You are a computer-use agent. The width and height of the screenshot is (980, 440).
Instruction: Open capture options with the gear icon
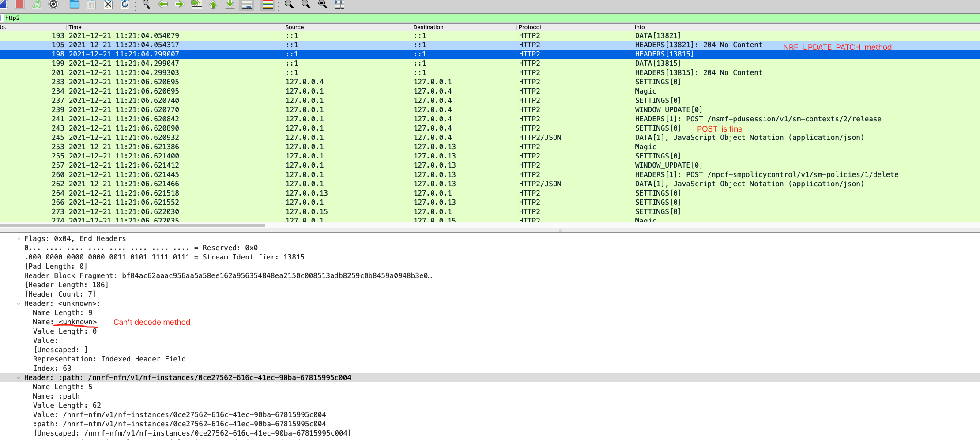click(53, 5)
